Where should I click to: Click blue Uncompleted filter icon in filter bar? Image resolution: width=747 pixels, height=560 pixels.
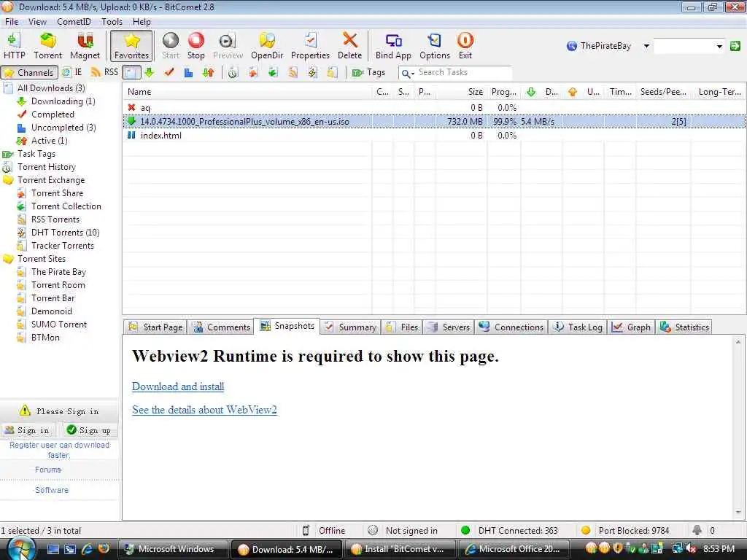(189, 72)
